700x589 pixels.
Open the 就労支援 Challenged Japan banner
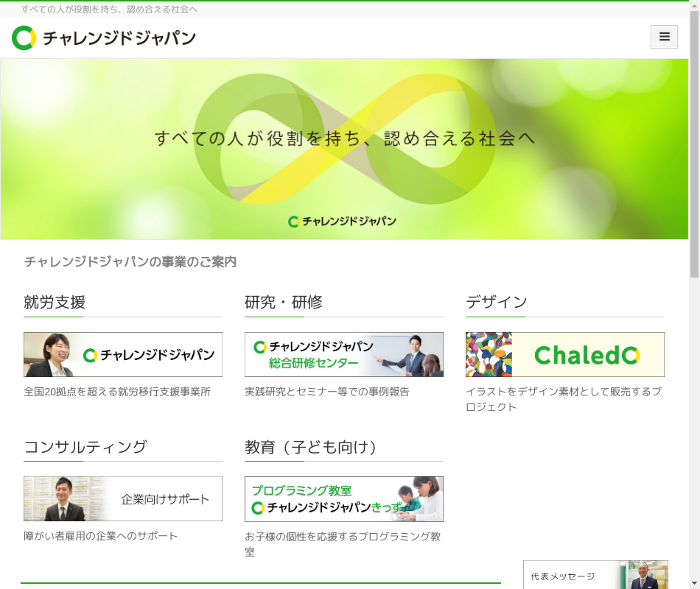123,354
